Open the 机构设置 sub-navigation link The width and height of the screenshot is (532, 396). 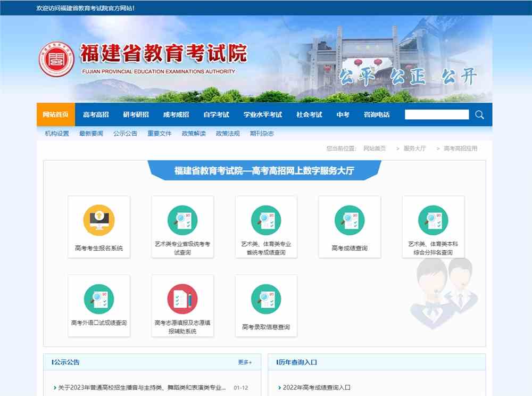coord(57,134)
